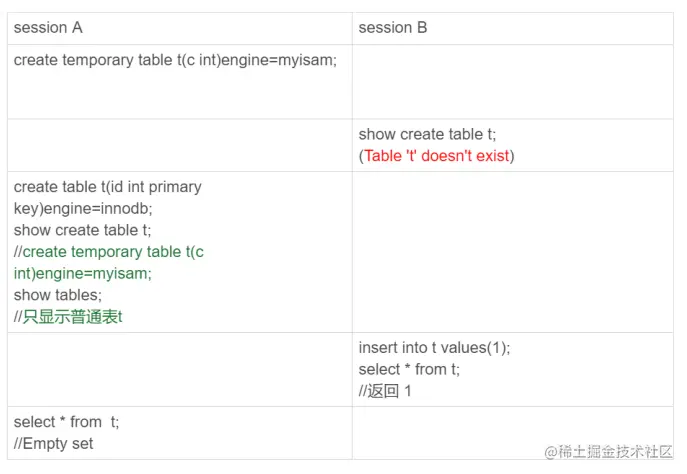Screen dimensions: 687x474
Task: Click "show create table t;" in session B
Action: [x=427, y=134]
